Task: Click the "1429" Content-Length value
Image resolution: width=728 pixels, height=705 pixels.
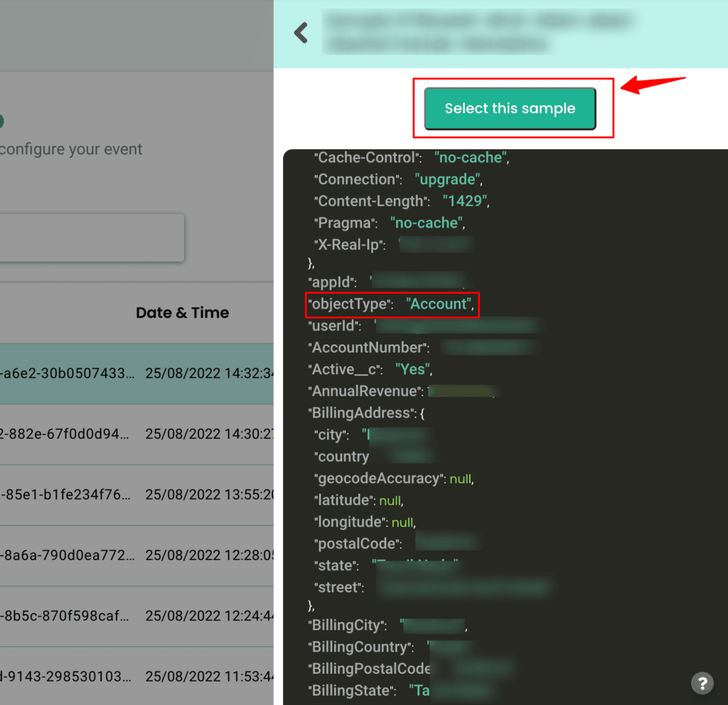Action: tap(463, 201)
